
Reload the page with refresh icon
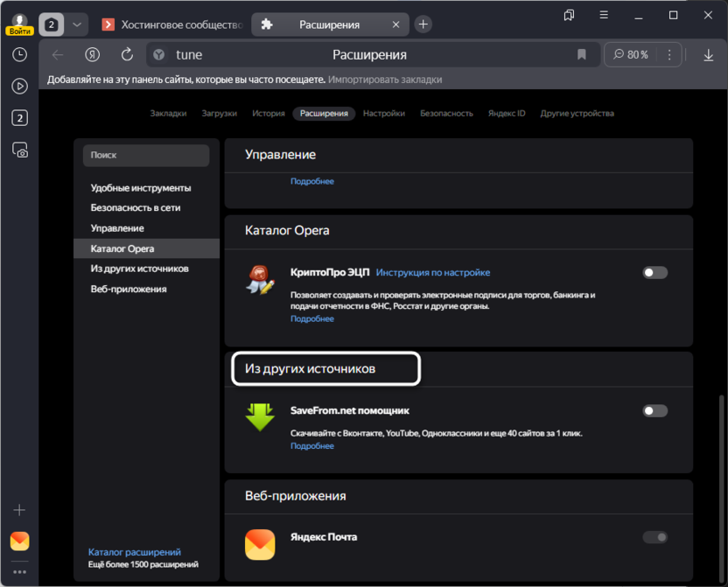(127, 54)
